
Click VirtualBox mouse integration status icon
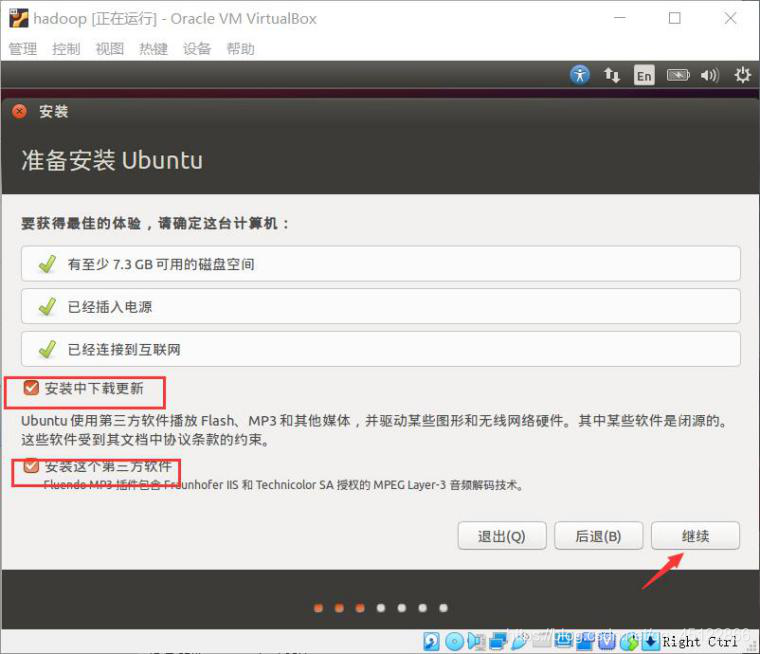click(x=630, y=641)
